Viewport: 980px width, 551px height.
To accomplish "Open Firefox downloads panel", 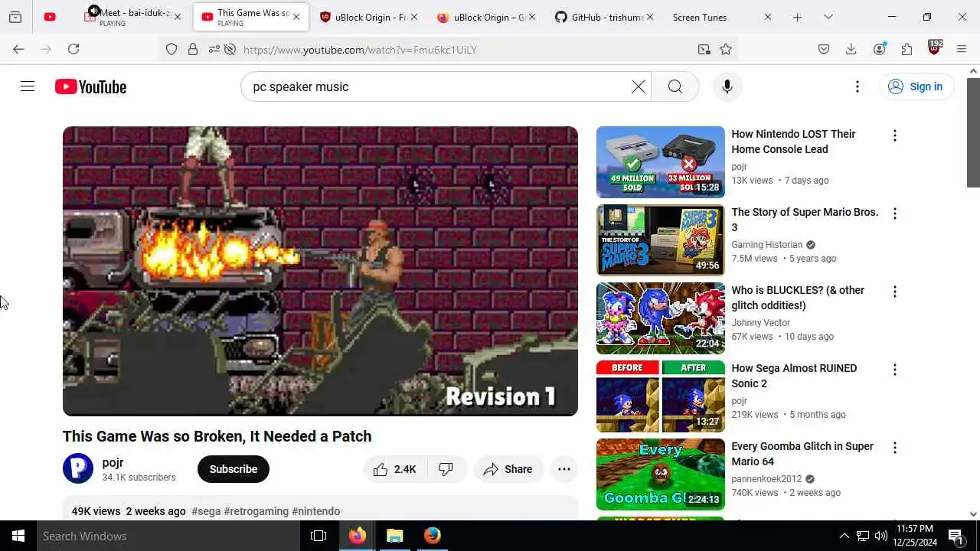I will coord(851,49).
